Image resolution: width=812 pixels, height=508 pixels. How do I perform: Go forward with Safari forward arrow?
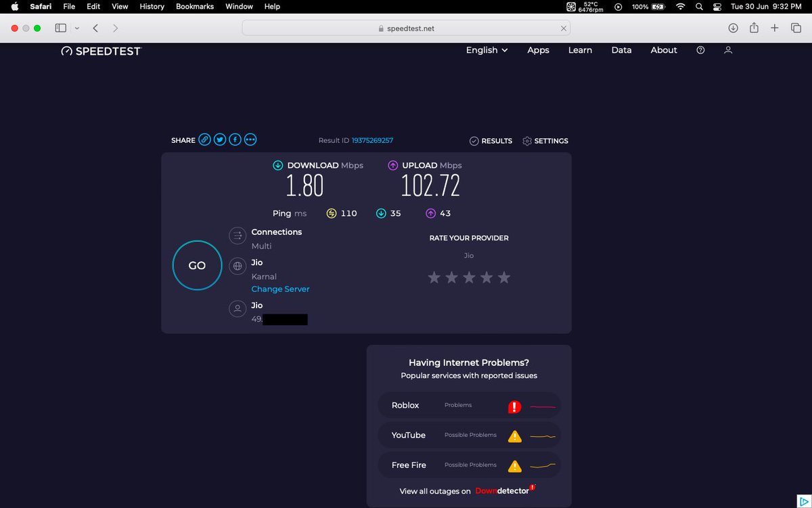point(116,28)
